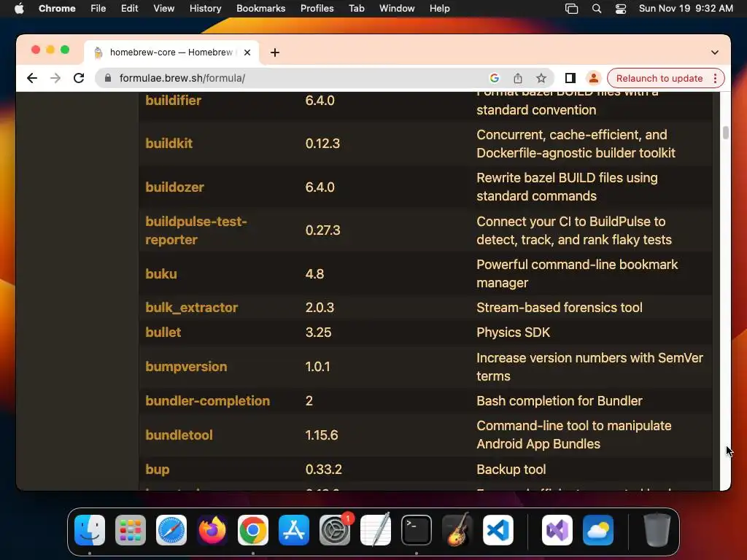The image size is (747, 560).
Task: Open the Profiles menu
Action: coord(317,9)
